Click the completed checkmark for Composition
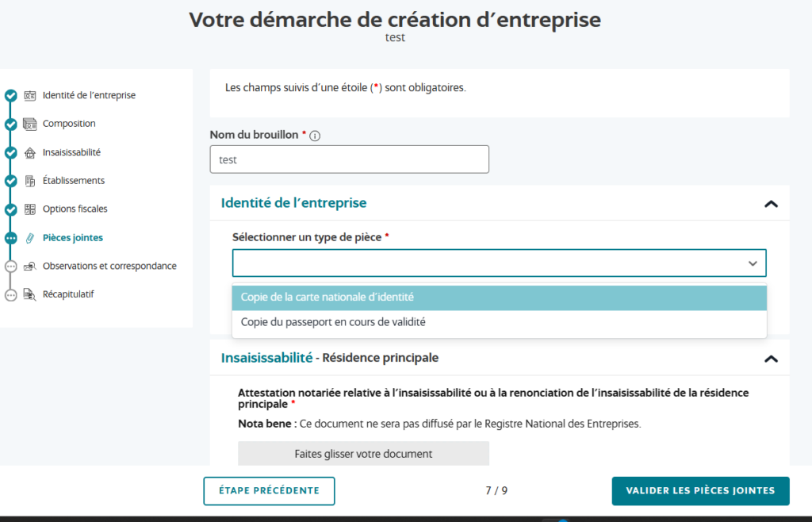Viewport: 812px width, 522px height. [11, 125]
